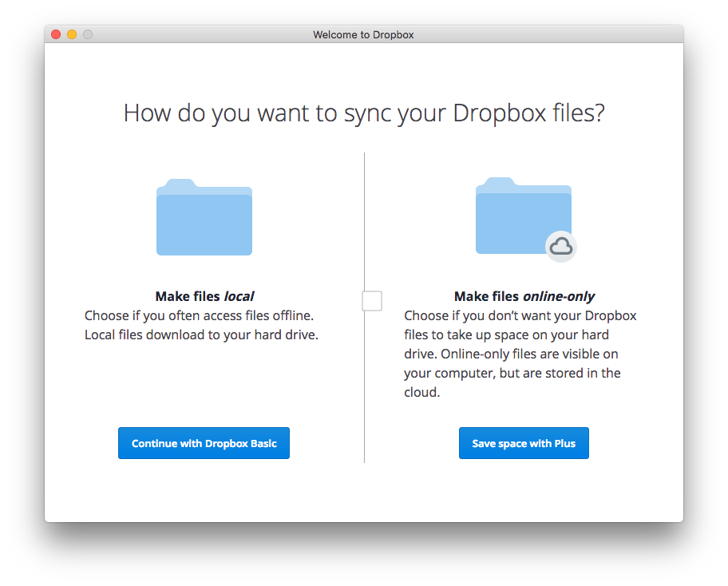The width and height of the screenshot is (728, 586).
Task: Click the 'Make files local' heading
Action: tap(204, 296)
